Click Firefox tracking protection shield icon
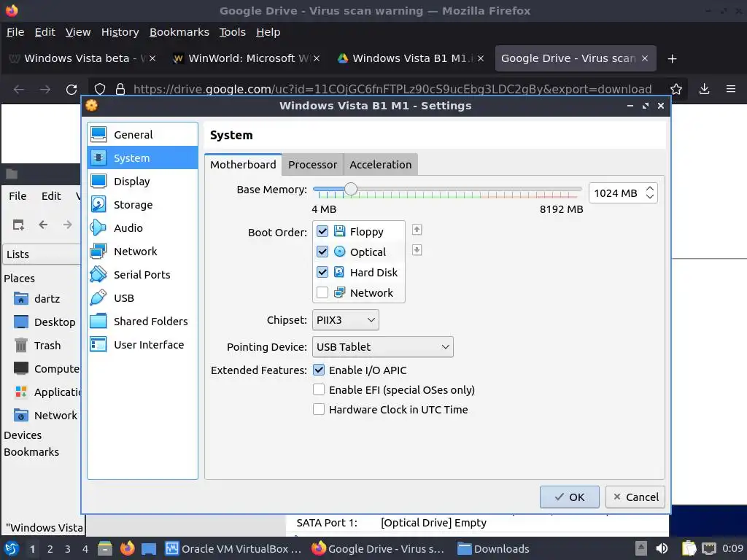 (99, 89)
